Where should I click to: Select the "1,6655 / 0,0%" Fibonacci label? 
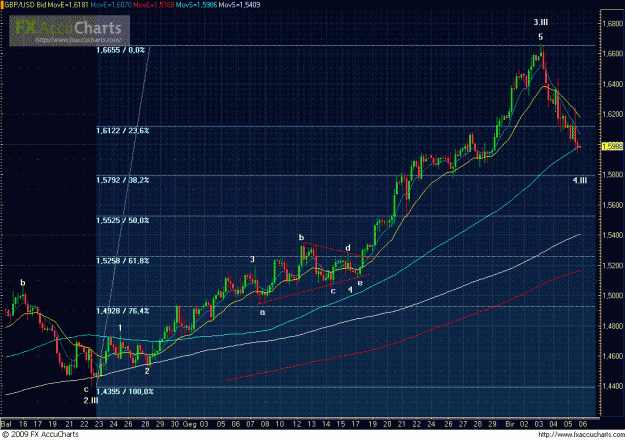[120, 50]
